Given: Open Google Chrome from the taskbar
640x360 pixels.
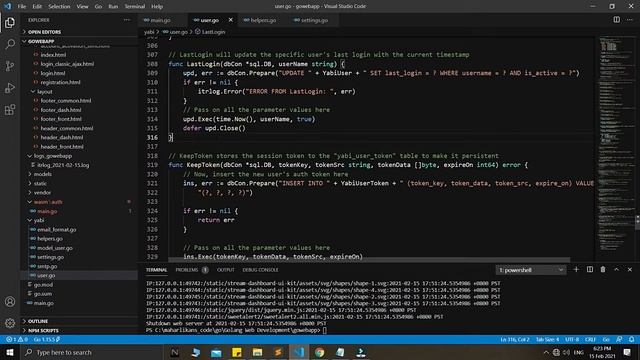Looking at the screenshot, I should (x=319, y=352).
